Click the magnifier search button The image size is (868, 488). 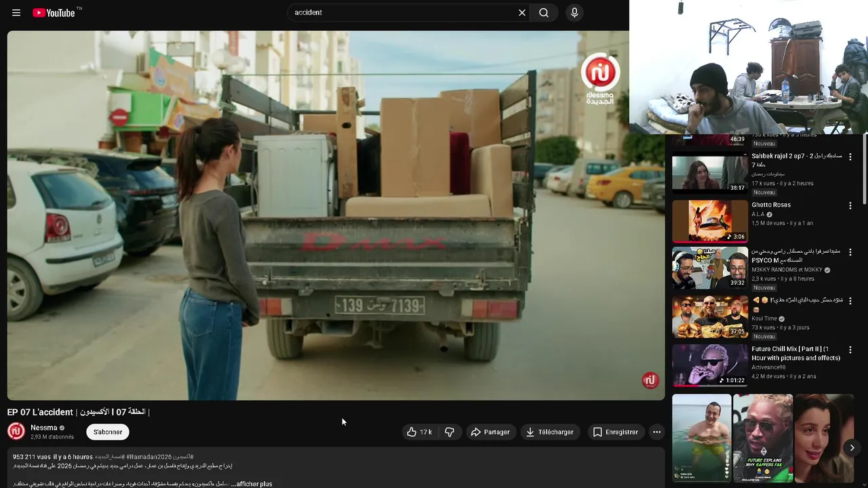point(544,13)
